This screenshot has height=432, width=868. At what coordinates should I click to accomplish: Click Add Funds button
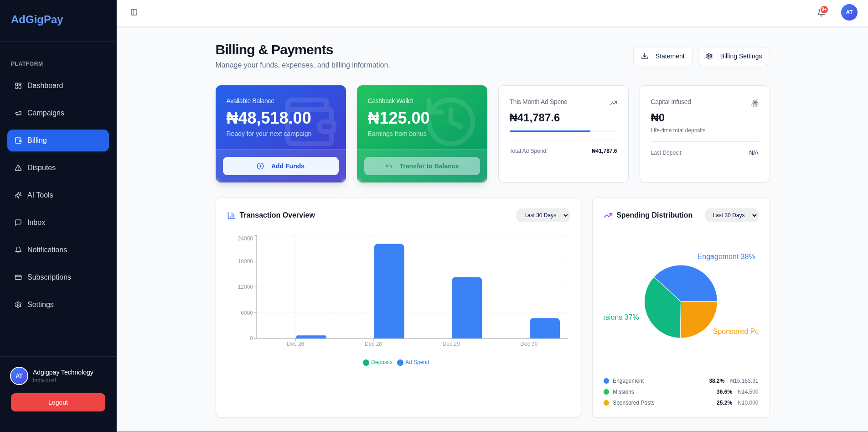pos(280,166)
